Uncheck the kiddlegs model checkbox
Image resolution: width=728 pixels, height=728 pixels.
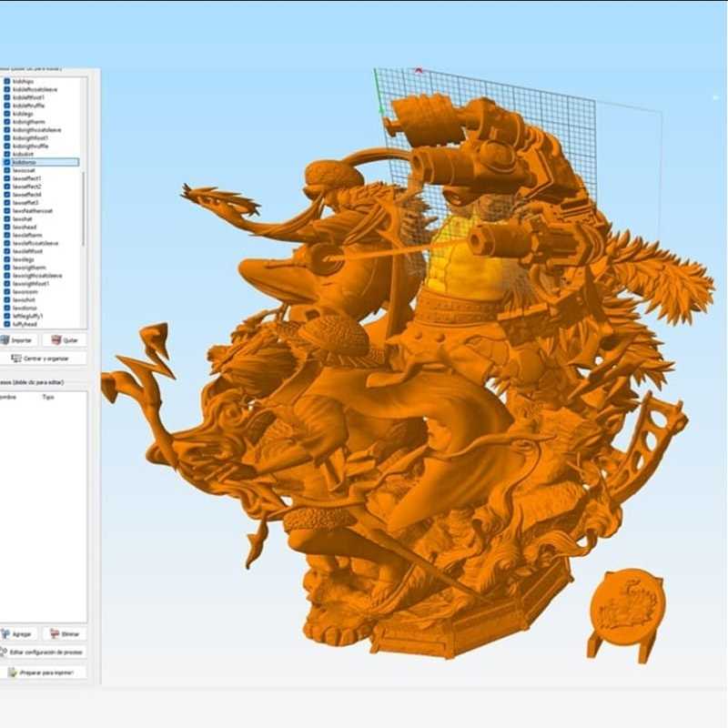(x=7, y=114)
